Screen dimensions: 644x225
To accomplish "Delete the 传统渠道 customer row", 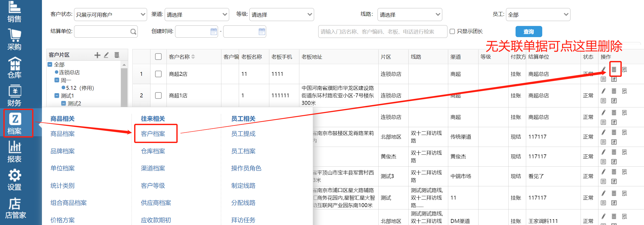I will click(x=614, y=132).
